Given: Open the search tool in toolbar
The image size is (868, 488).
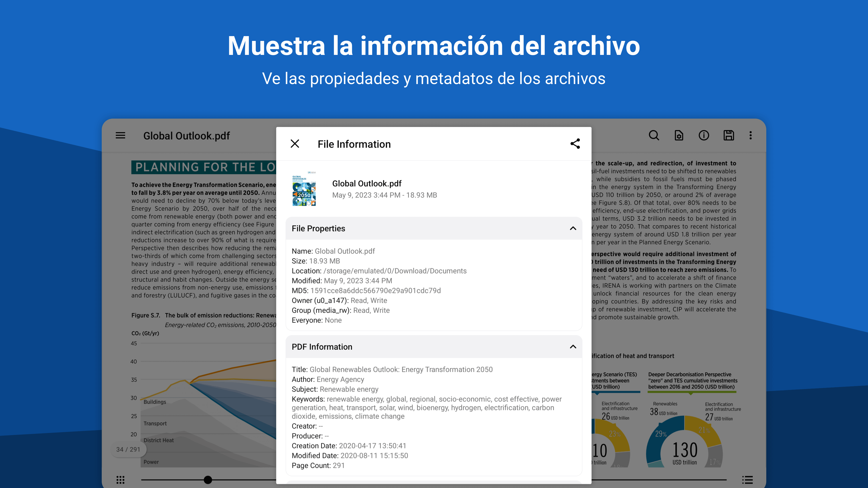Looking at the screenshot, I should 654,135.
